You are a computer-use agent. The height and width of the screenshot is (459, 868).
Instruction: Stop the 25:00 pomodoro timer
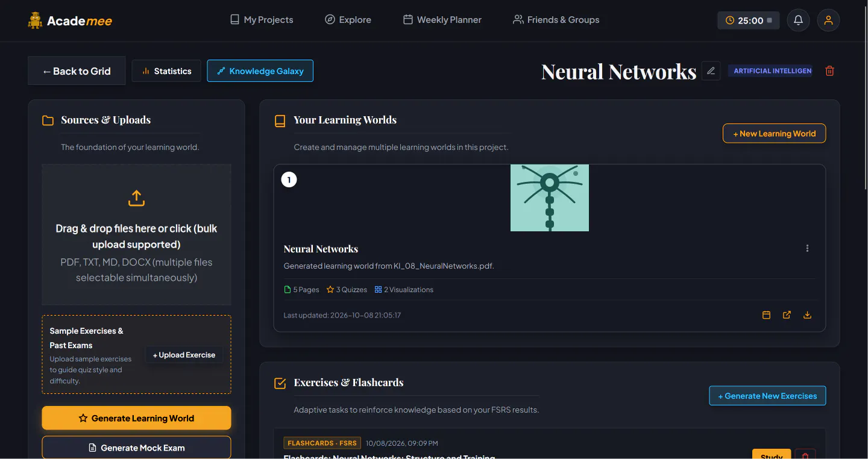(x=769, y=20)
